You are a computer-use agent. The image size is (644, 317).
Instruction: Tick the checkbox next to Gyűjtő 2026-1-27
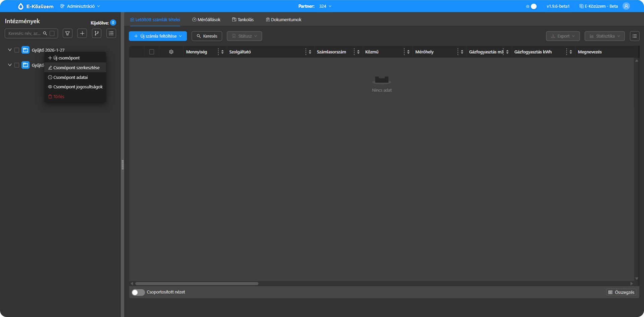coord(17,50)
